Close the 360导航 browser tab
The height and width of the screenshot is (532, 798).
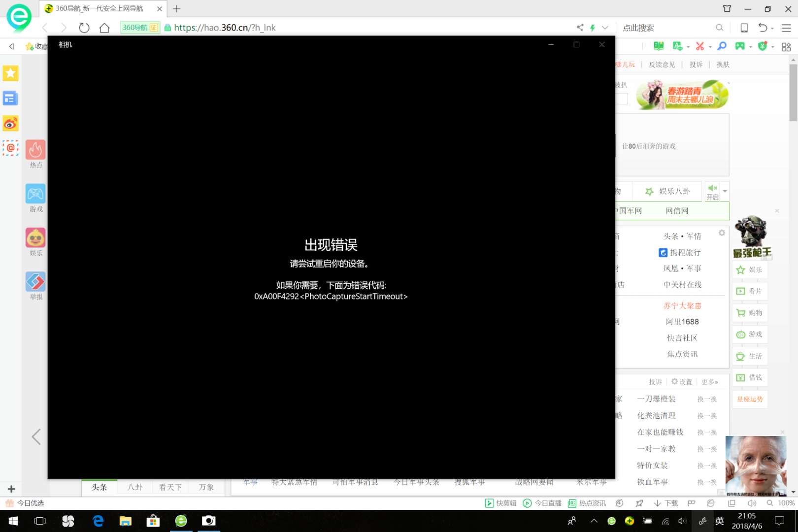point(160,8)
